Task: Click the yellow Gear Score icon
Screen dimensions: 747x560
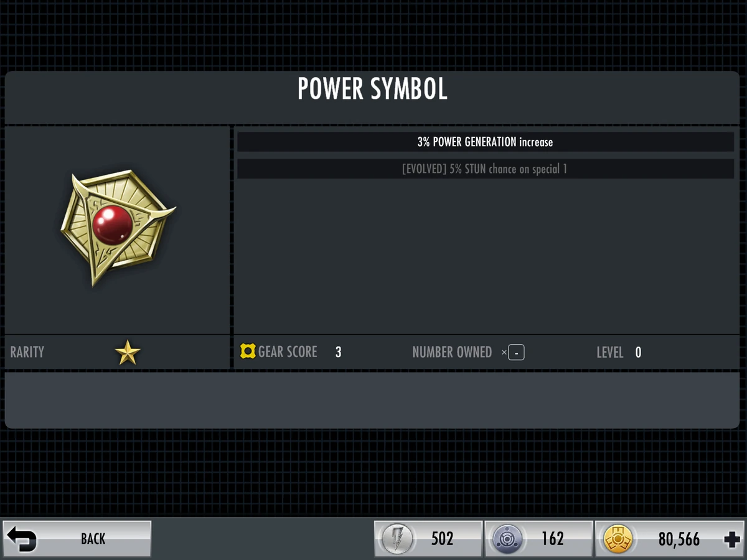Action: click(x=248, y=352)
